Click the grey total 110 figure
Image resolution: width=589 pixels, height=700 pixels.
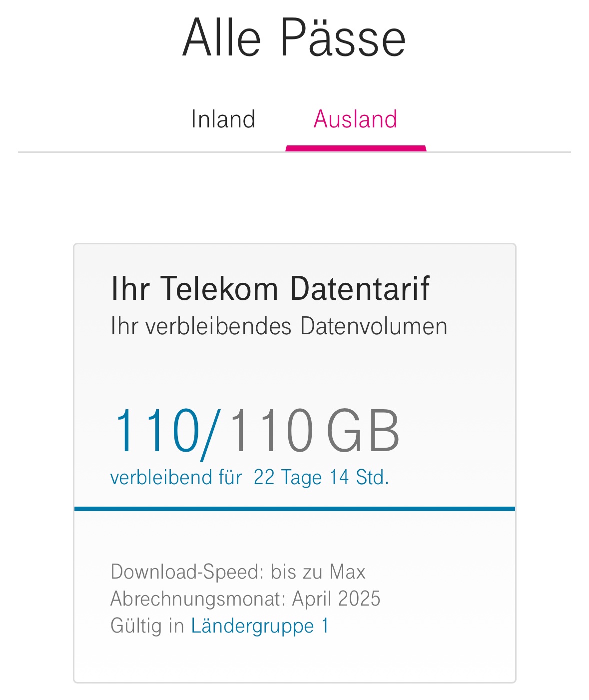click(271, 430)
